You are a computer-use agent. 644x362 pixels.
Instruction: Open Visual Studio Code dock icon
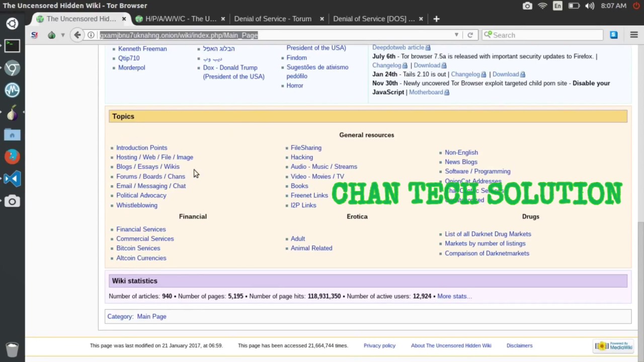coord(12,179)
